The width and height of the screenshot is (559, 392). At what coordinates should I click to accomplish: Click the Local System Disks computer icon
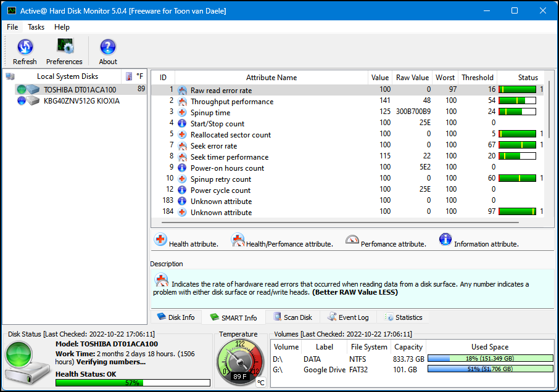tap(10, 76)
